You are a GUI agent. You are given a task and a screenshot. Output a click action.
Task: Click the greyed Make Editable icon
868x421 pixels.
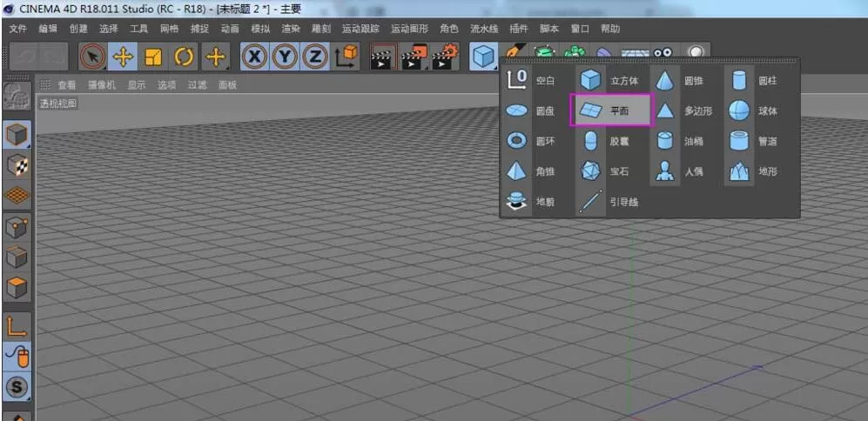point(17,97)
